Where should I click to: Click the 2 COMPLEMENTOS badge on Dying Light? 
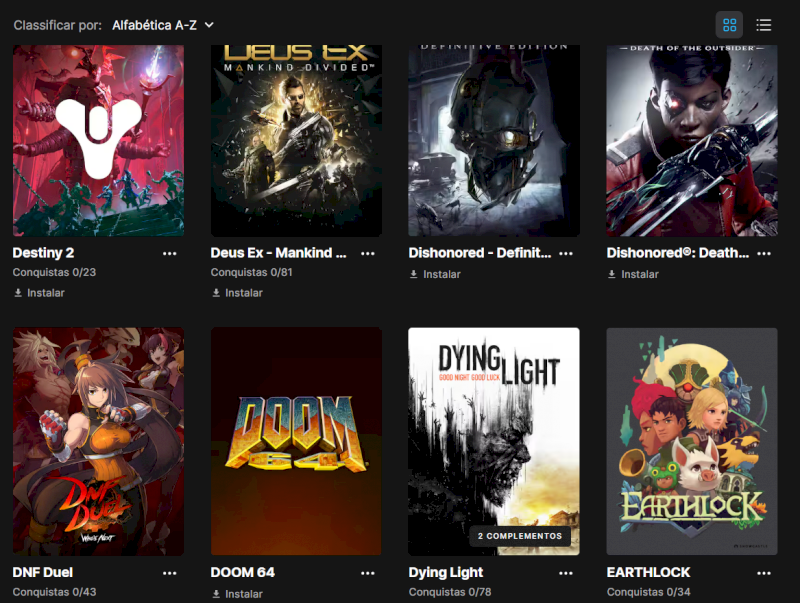(x=520, y=536)
